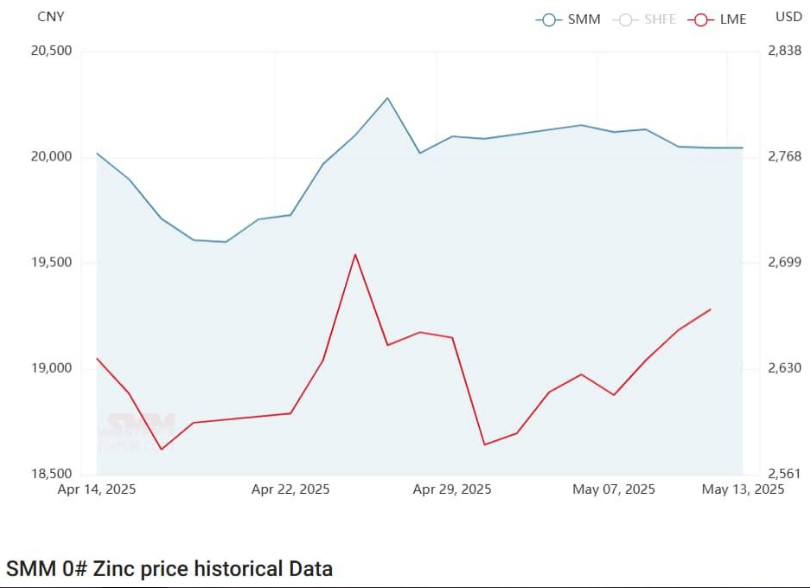
Task: Select the Apr 14, 2025 date label
Action: tap(97, 489)
